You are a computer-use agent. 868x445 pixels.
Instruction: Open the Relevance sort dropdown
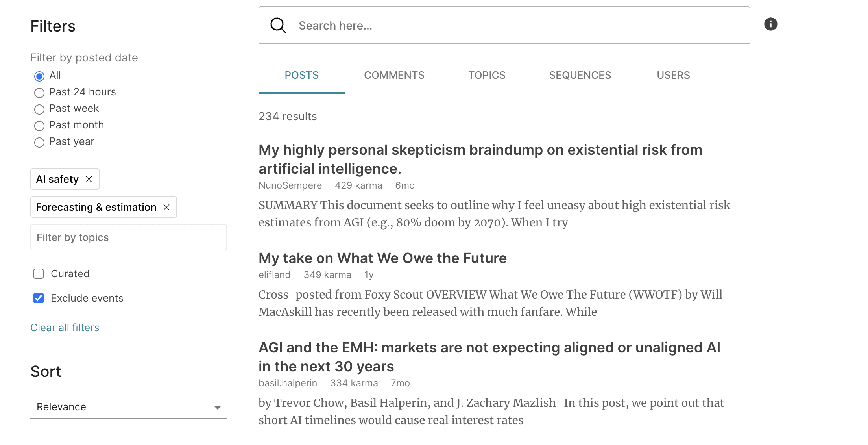tap(128, 407)
